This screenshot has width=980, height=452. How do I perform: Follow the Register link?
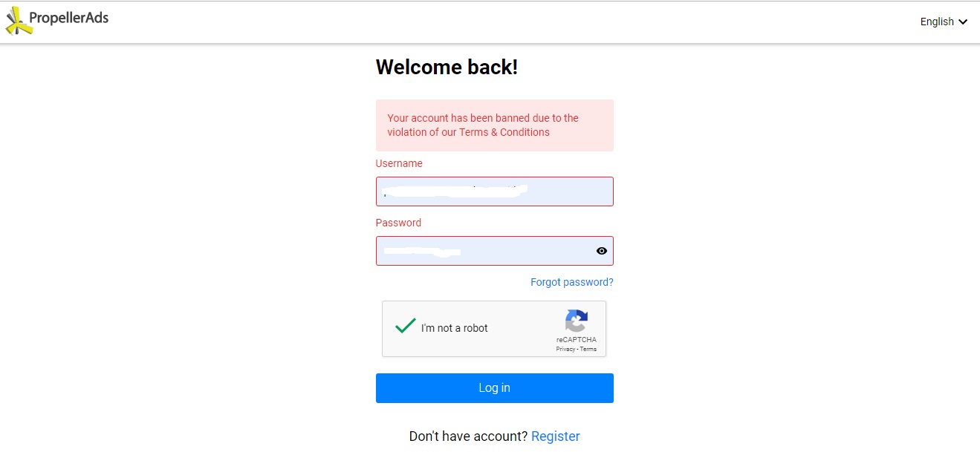(555, 436)
